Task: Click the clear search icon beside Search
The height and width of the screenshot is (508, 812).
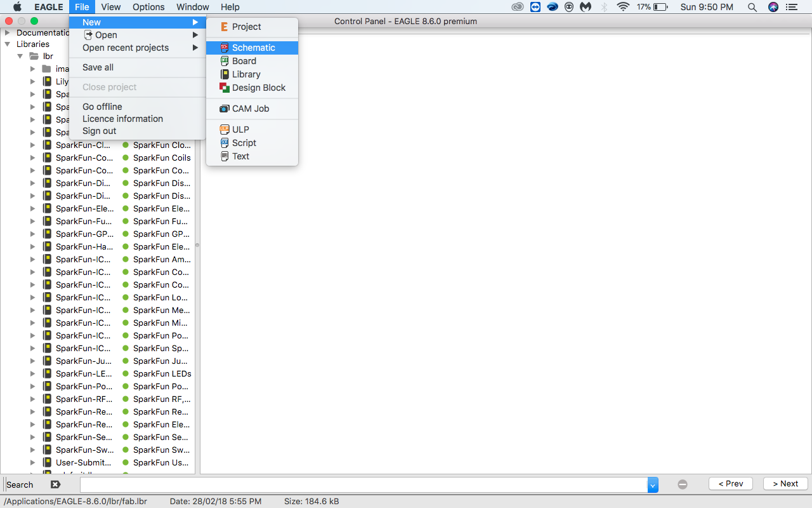Action: [x=55, y=485]
